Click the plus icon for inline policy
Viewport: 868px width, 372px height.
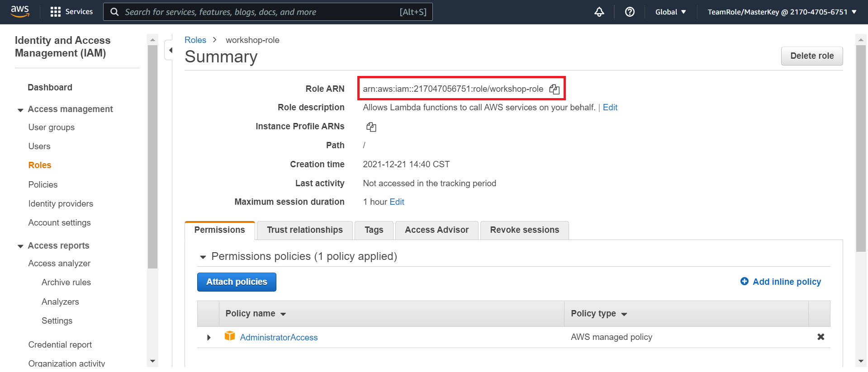click(x=745, y=281)
